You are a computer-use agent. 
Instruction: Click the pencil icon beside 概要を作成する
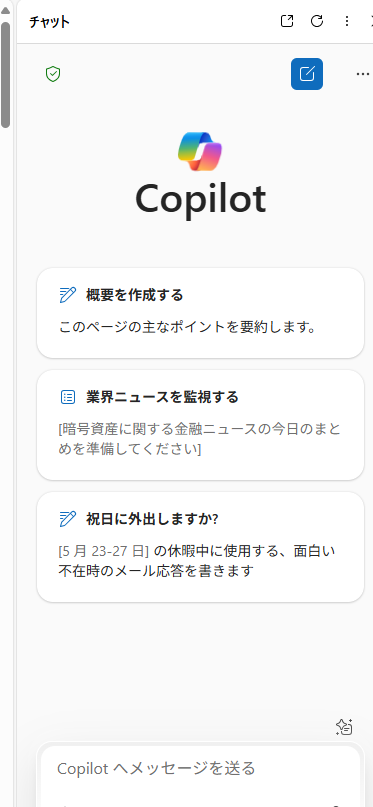coord(68,295)
